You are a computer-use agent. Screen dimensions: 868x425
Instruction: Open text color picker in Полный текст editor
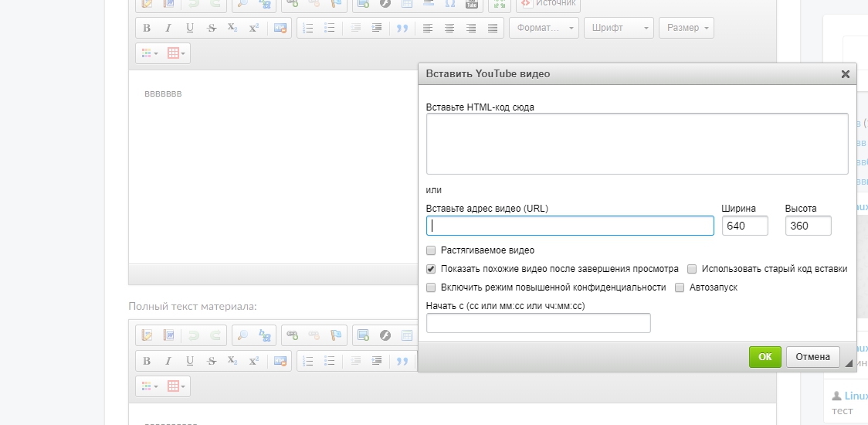click(x=150, y=386)
